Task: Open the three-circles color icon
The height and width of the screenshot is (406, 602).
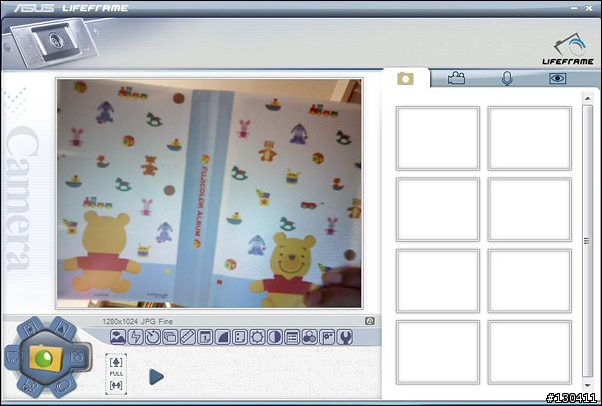Action: pyautogui.click(x=309, y=337)
